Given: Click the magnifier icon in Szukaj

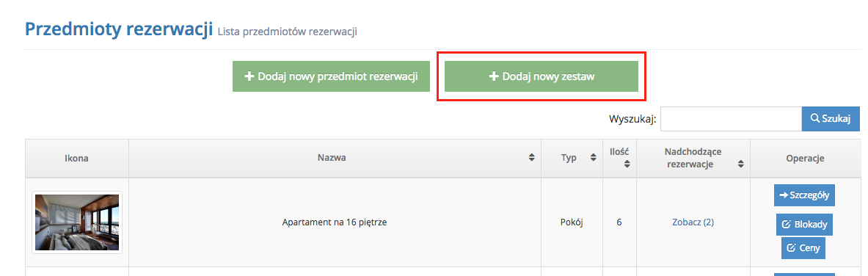Looking at the screenshot, I should 815,119.
